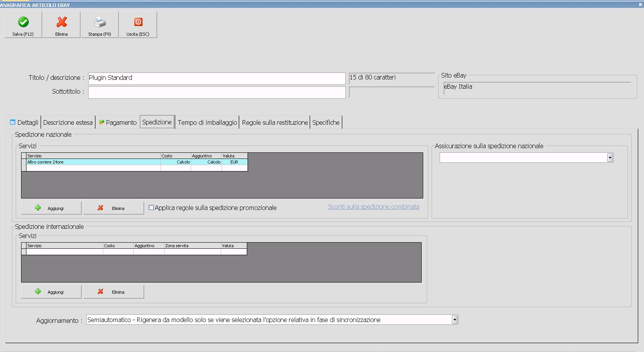Viewport: 644px width, 352px height.
Task: Click the Uscita (ESC) exit button
Action: 138,25
